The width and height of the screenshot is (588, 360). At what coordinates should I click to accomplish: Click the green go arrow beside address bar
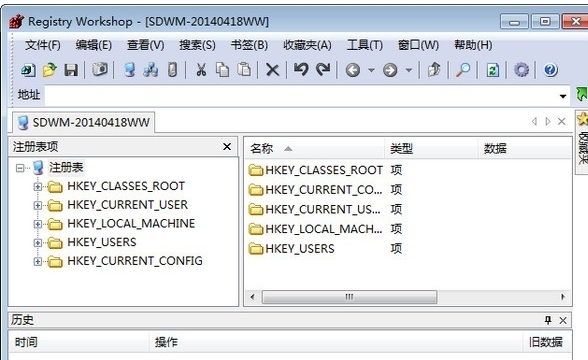point(582,94)
